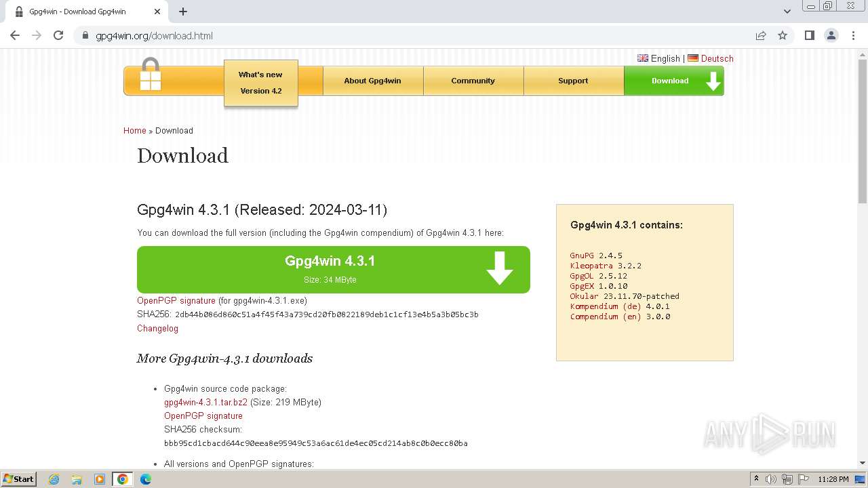Open the GpgEX component link
The width and height of the screenshot is (868, 488).
(582, 286)
